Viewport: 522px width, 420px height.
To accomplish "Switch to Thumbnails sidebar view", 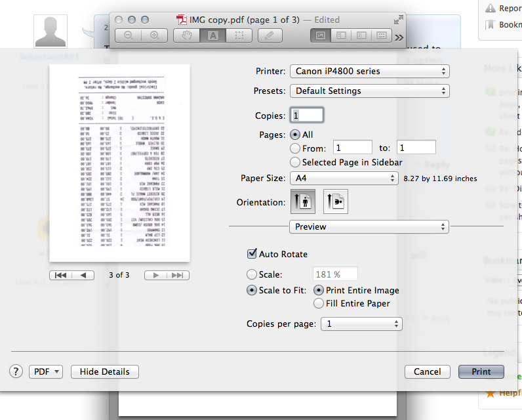I will (x=341, y=35).
